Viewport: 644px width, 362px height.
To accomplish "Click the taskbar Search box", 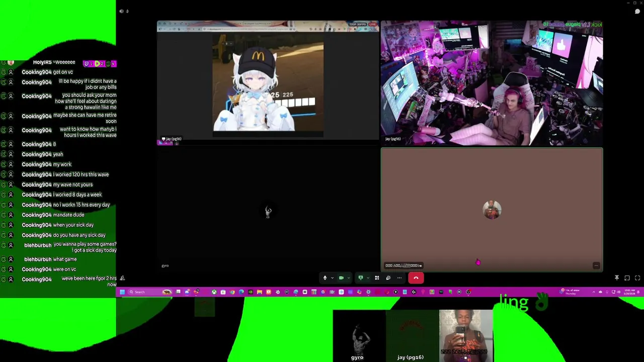I will (150, 292).
